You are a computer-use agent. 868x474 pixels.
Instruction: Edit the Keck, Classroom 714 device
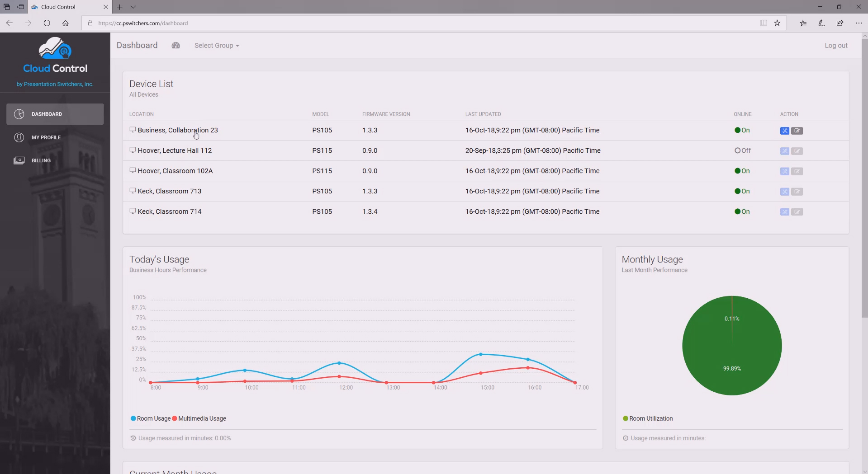[797, 212]
